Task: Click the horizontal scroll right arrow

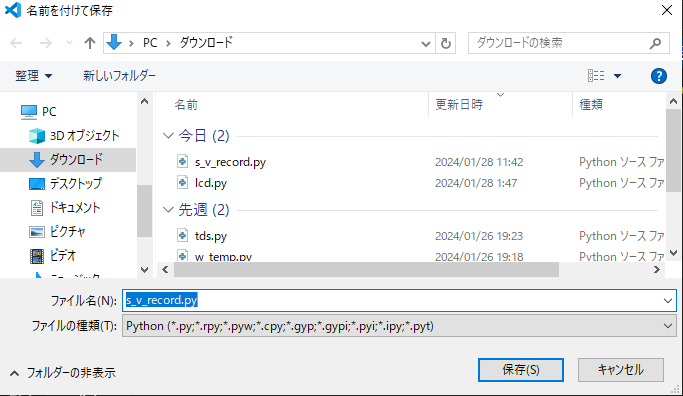Action: (656, 270)
